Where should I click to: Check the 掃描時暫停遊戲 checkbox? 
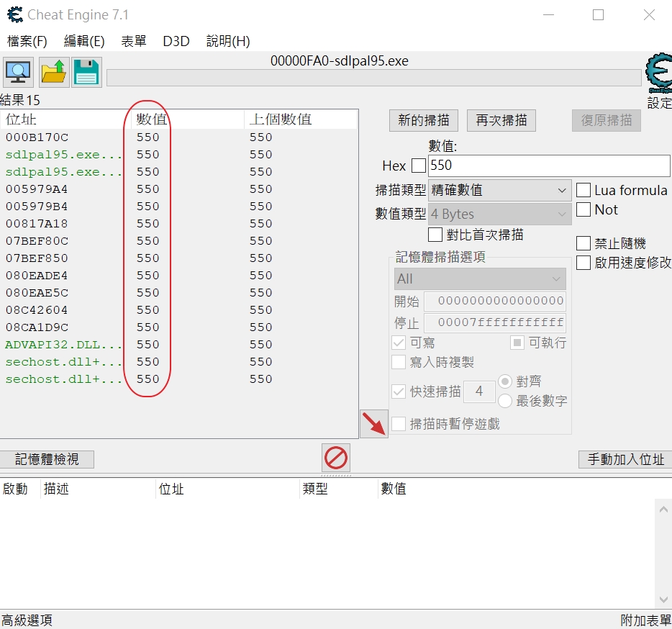pos(399,424)
